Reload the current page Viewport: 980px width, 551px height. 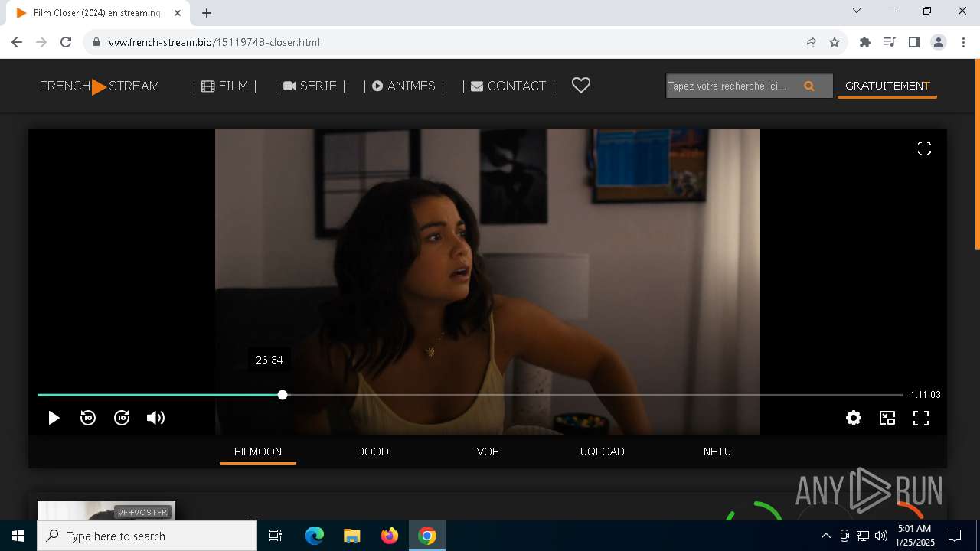[x=66, y=42]
